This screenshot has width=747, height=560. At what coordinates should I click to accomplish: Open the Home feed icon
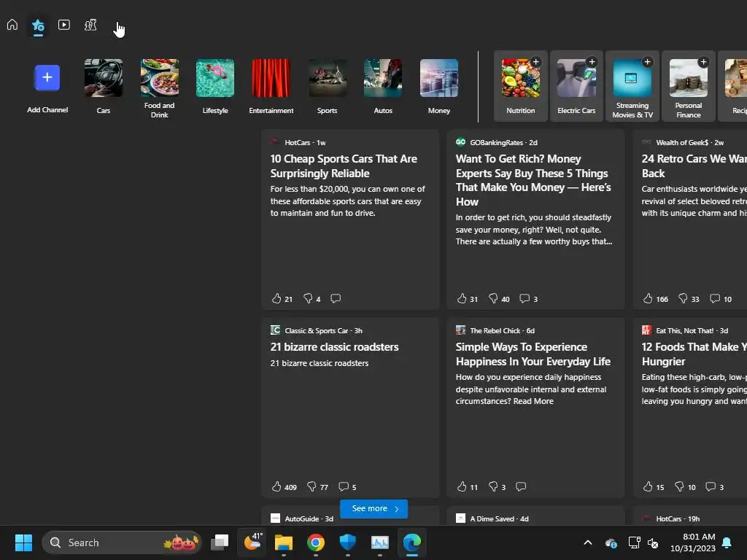pyautogui.click(x=12, y=25)
